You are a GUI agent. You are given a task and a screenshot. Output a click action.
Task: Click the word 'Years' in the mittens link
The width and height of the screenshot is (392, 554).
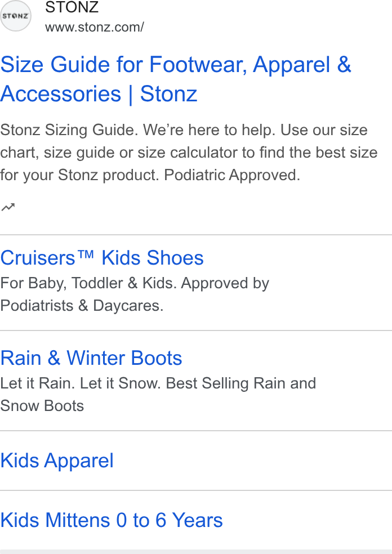tap(197, 520)
